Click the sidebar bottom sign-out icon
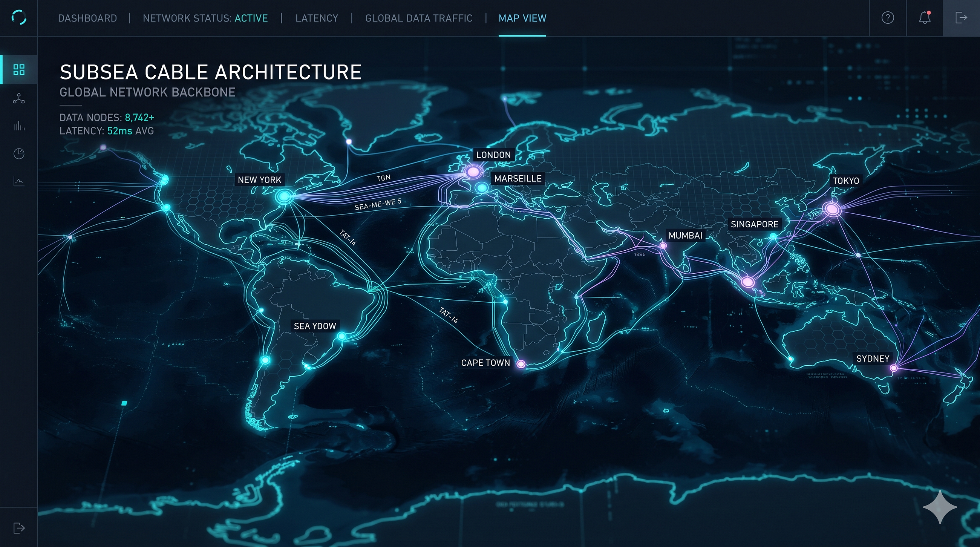The height and width of the screenshot is (547, 980). pos(18,528)
